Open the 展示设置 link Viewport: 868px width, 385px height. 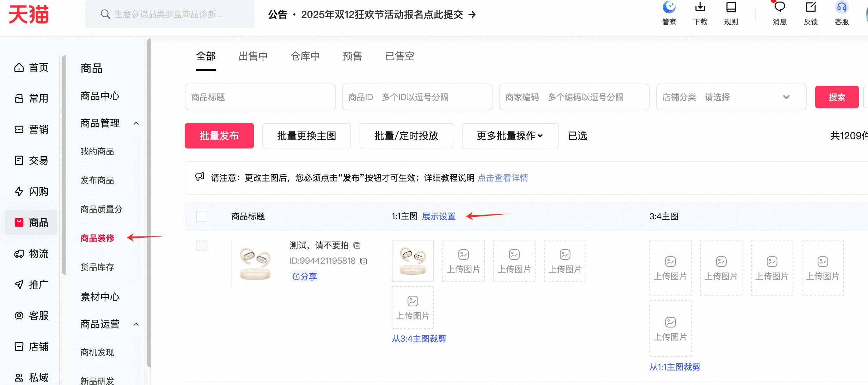coord(439,216)
